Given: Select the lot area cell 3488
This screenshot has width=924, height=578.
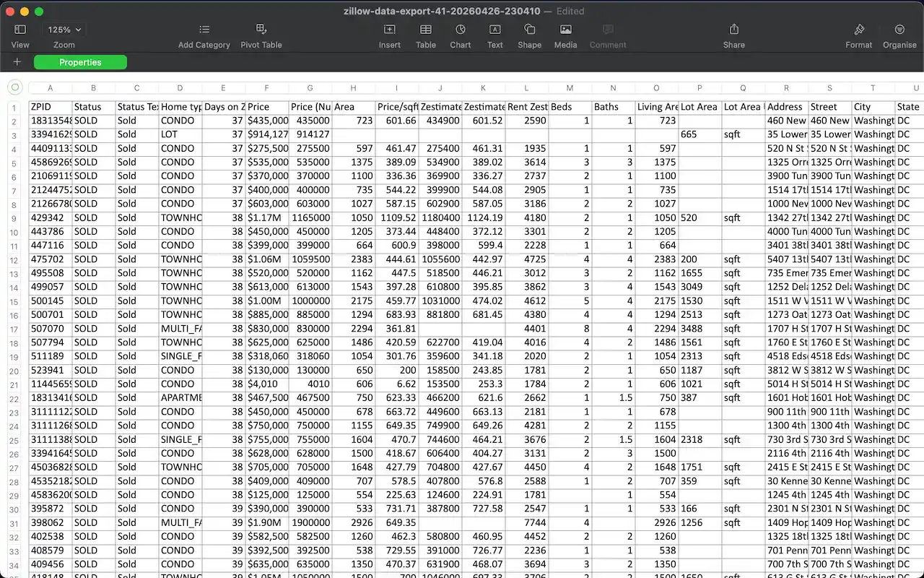Looking at the screenshot, I should click(x=700, y=329).
